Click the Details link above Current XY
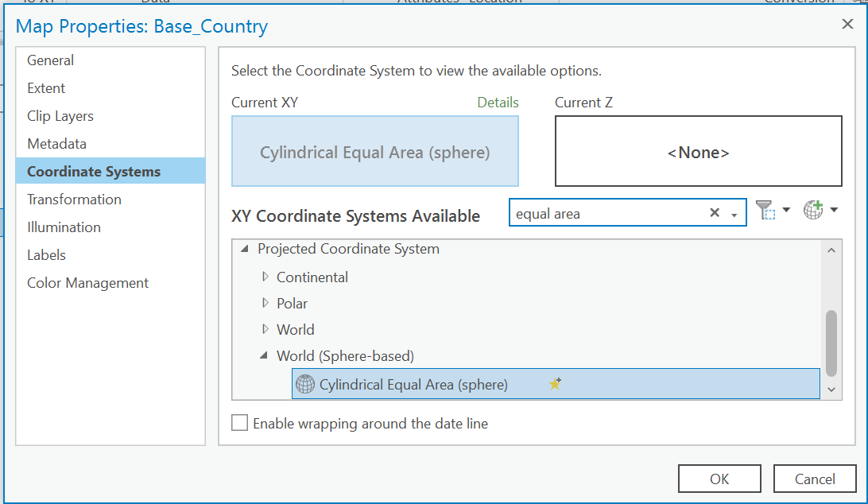Image resolution: width=868 pixels, height=504 pixels. click(498, 103)
